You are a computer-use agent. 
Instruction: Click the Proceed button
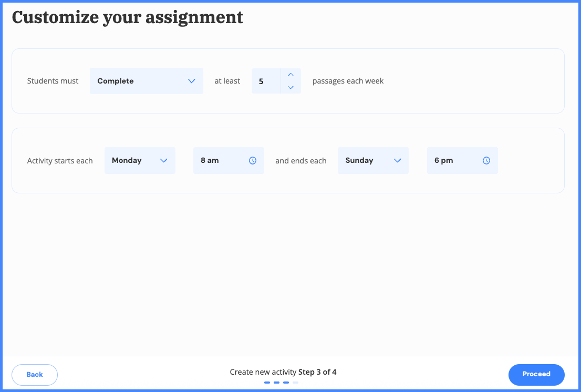coord(536,374)
